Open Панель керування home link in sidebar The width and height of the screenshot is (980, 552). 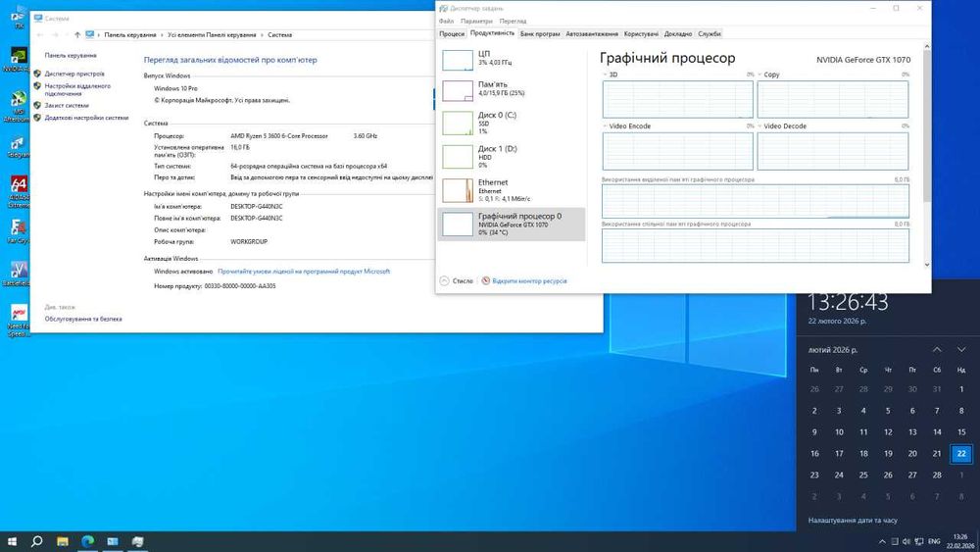[x=71, y=55]
